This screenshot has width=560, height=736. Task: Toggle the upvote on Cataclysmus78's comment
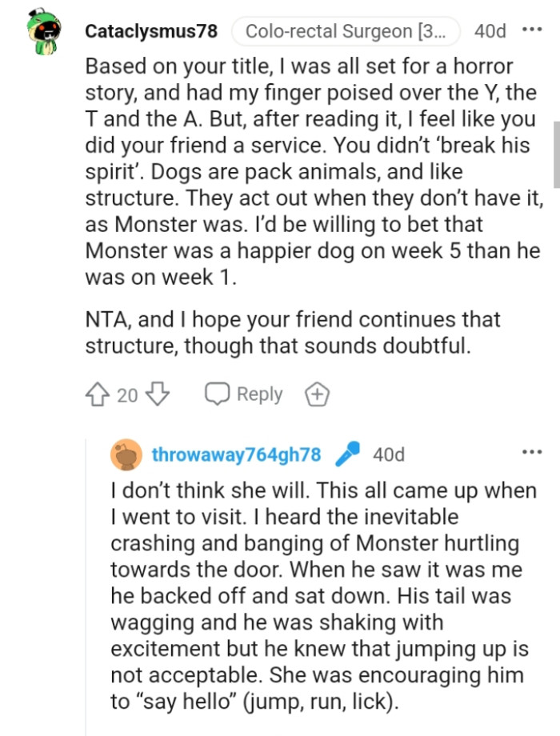tap(98, 394)
